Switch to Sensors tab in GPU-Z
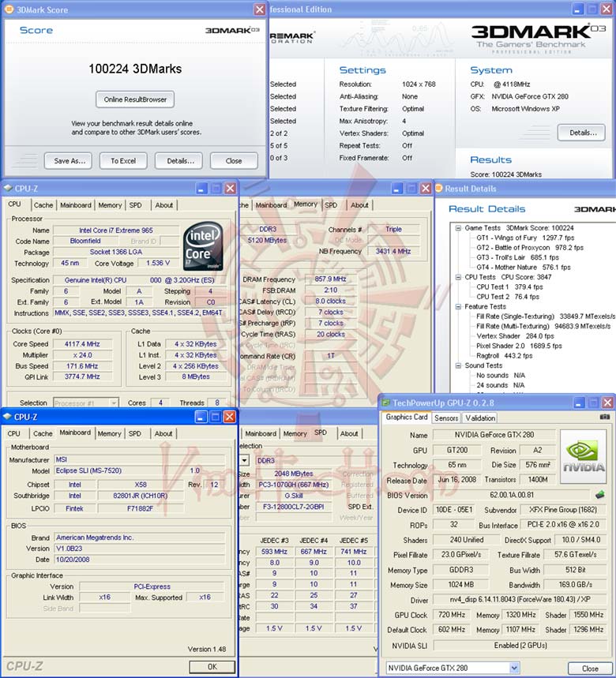 pyautogui.click(x=446, y=418)
